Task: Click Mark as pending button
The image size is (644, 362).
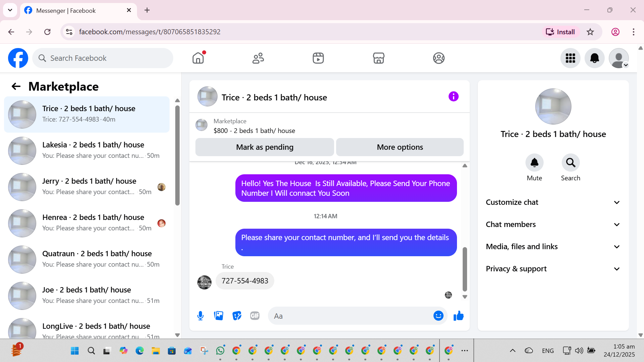Action: 265,147
